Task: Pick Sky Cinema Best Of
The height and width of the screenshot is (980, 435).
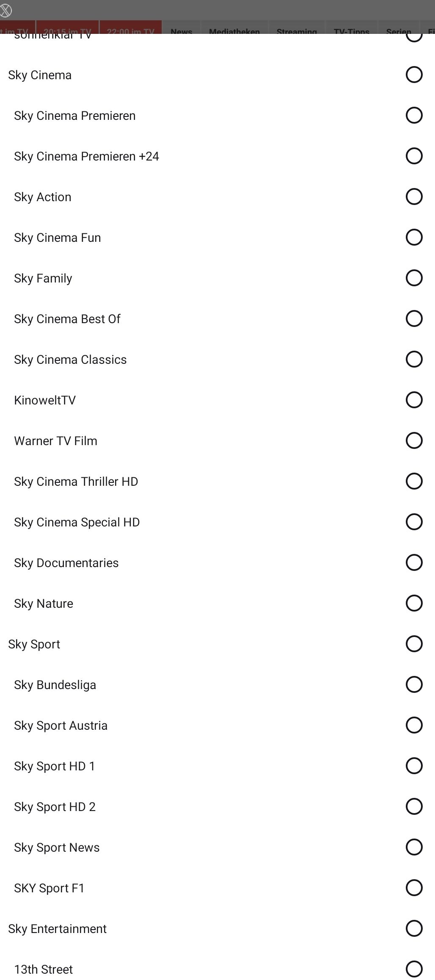Action: click(x=414, y=318)
